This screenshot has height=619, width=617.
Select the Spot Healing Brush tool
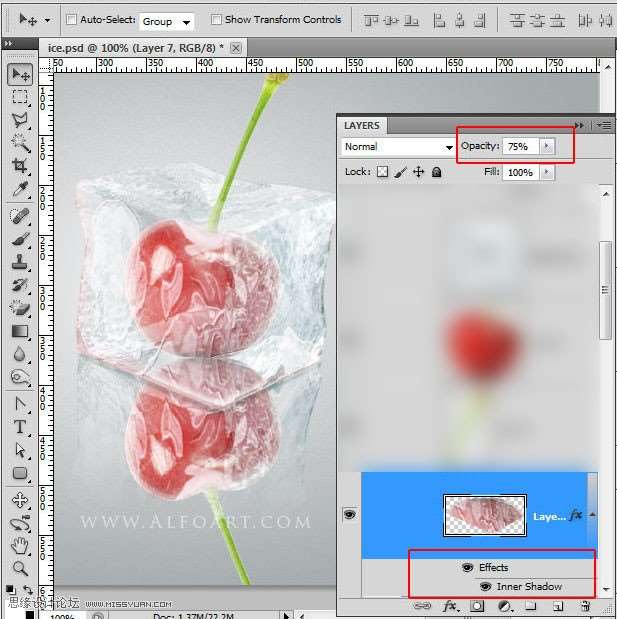pyautogui.click(x=20, y=216)
